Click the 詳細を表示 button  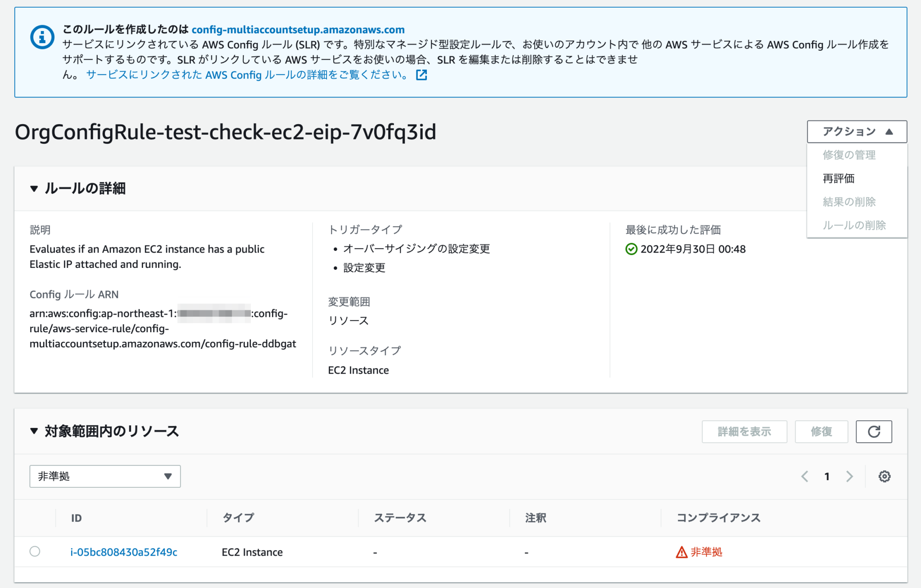[744, 432]
